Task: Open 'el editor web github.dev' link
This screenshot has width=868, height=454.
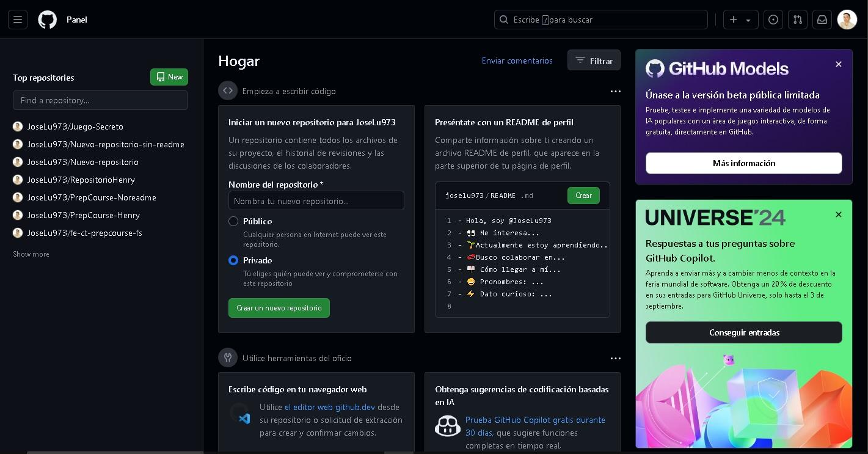Action: pos(330,407)
